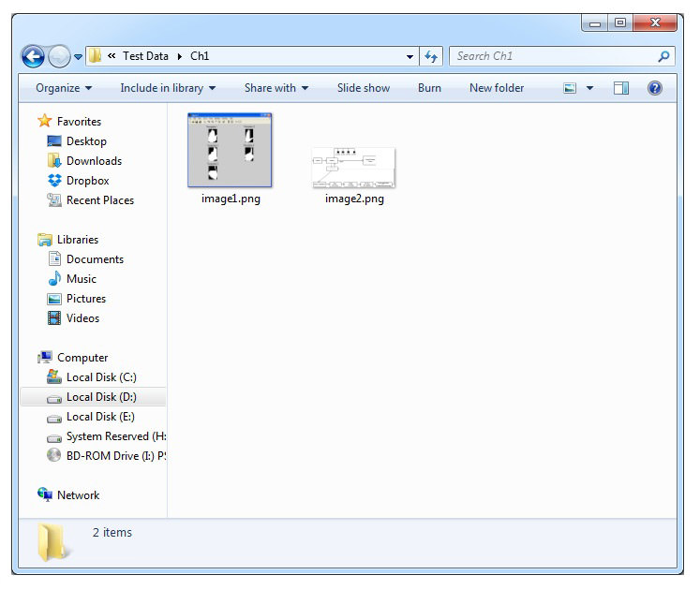Click the Documents library icon
The width and height of the screenshot is (700, 590).
click(54, 258)
